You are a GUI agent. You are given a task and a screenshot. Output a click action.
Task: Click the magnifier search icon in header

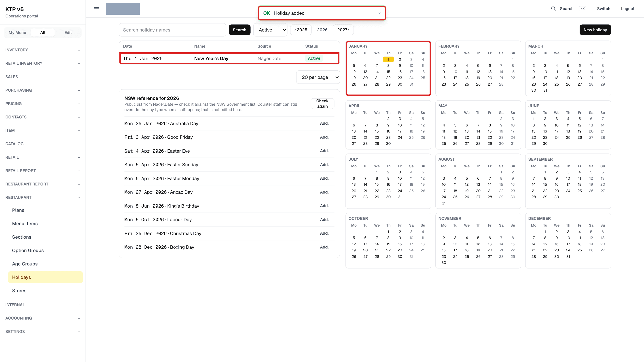coord(553,9)
